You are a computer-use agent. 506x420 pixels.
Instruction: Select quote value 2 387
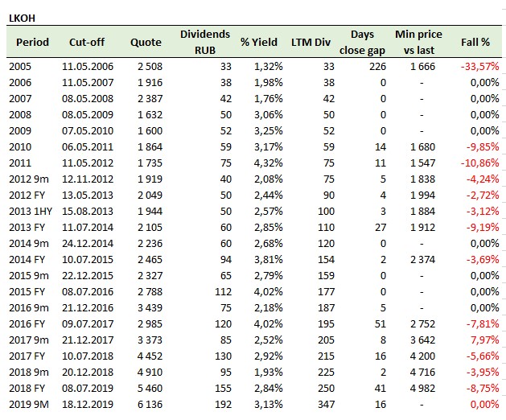pos(150,99)
